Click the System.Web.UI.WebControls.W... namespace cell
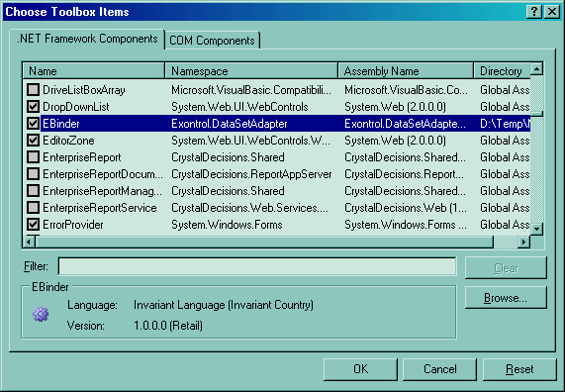This screenshot has height=392, width=565. (250, 141)
